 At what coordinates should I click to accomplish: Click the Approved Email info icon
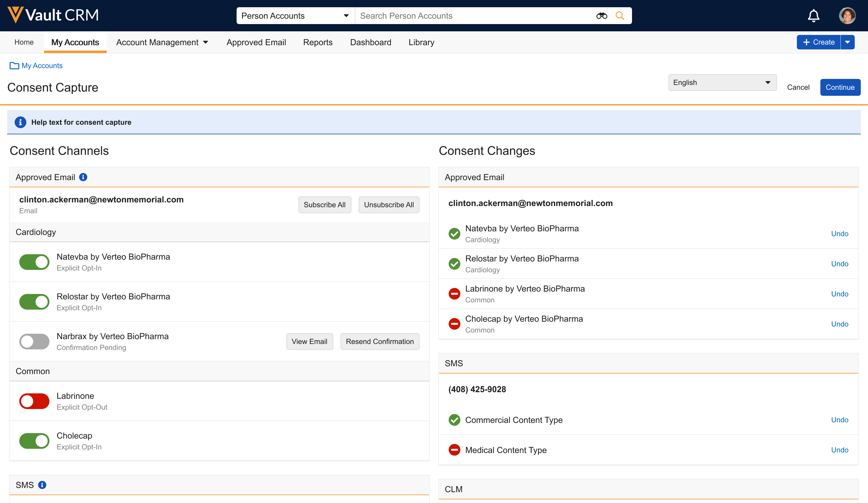click(x=83, y=177)
